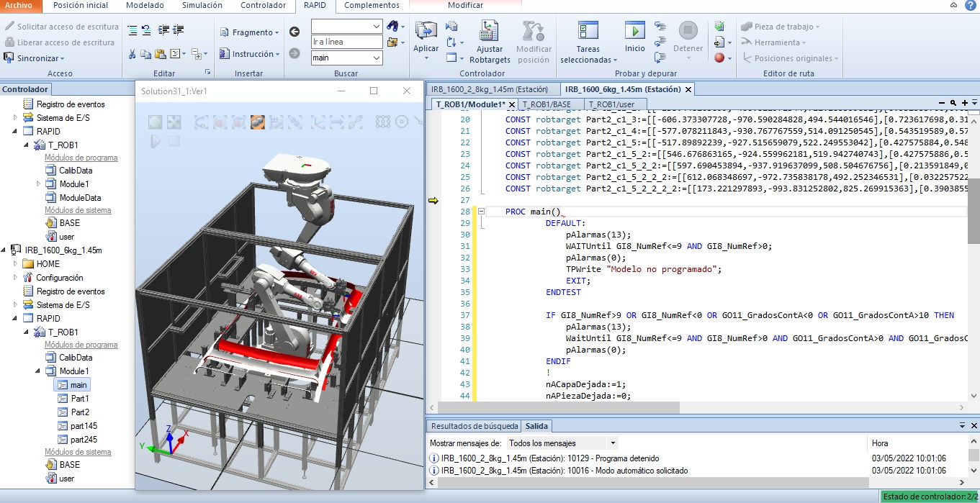
Task: Click the cut scissors icon in Editar
Action: pos(132,54)
